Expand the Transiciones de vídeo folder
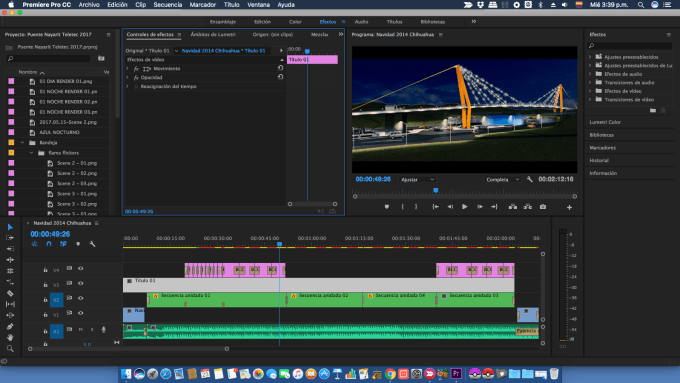Screen dimensions: 680x383 coord(590,99)
